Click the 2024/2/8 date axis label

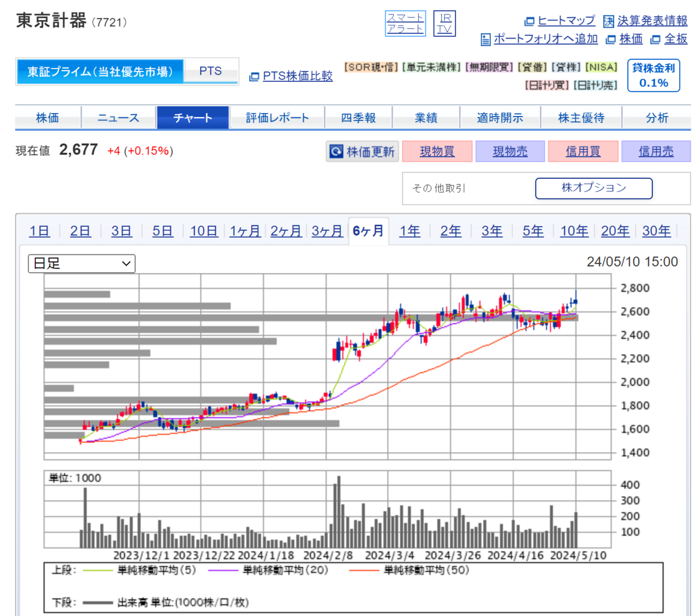[x=328, y=555]
